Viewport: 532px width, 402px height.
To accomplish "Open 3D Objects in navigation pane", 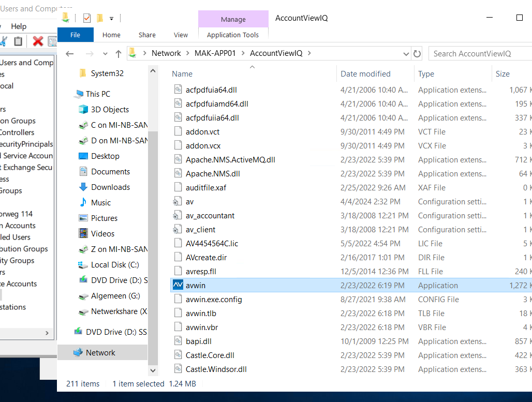I will (110, 110).
